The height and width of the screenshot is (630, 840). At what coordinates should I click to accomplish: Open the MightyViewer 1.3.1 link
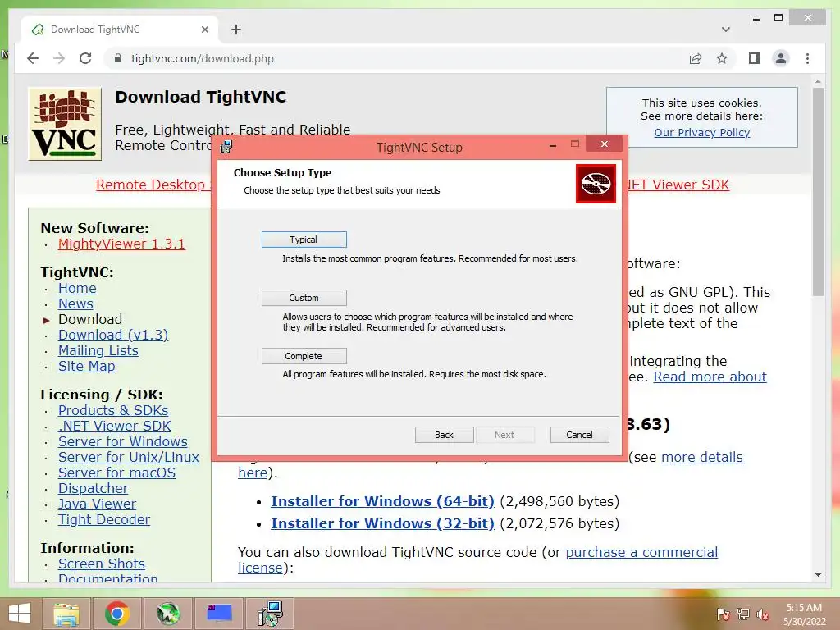(x=121, y=244)
